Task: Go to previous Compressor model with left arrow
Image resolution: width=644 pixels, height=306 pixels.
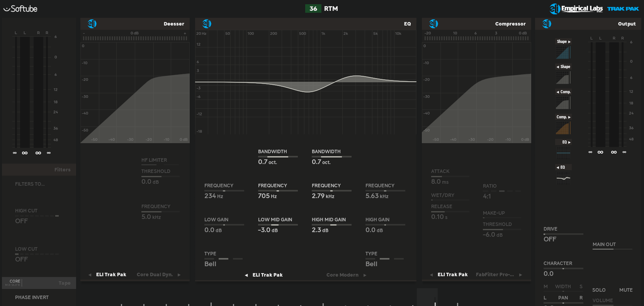Action: click(432, 275)
